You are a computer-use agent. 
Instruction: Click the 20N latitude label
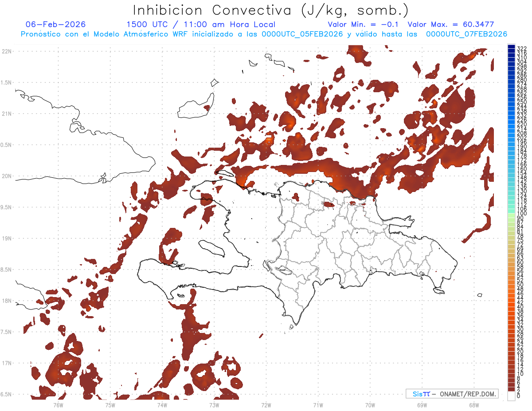[x=7, y=176]
